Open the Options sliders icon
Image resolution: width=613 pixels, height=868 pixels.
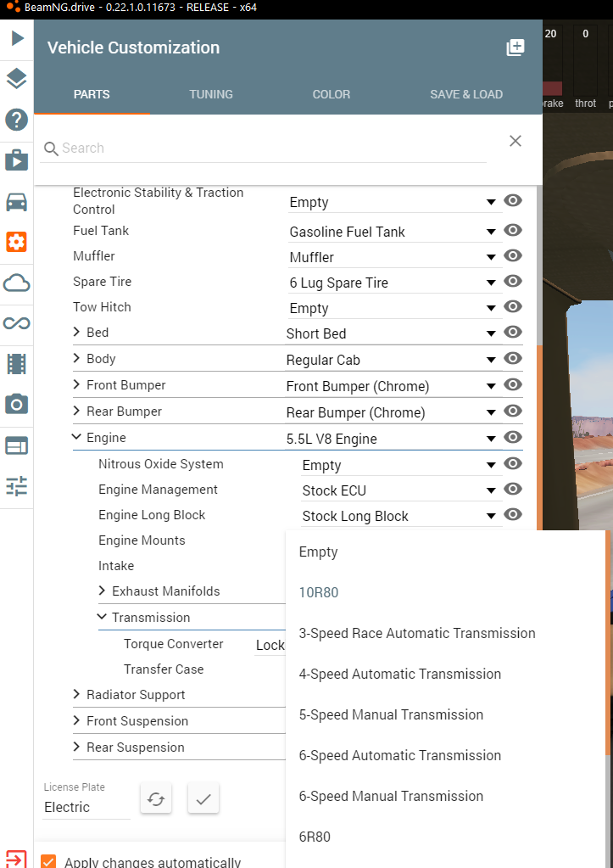pos(17,485)
